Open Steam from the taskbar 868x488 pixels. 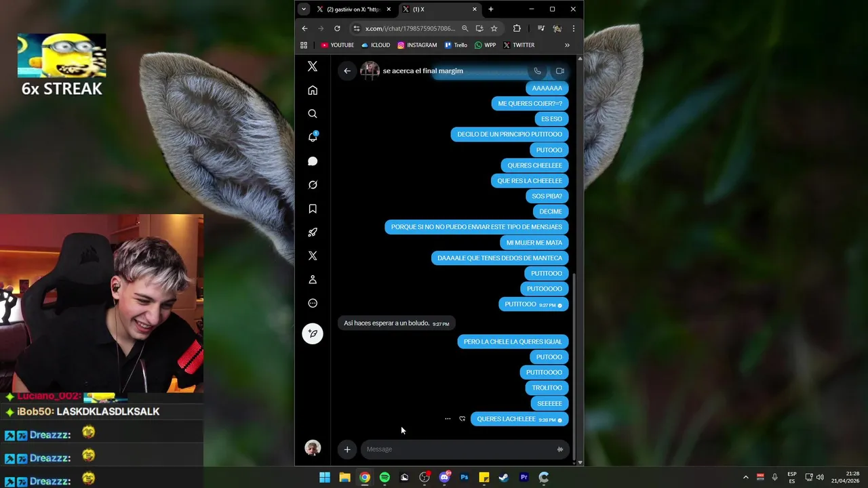pyautogui.click(x=504, y=477)
